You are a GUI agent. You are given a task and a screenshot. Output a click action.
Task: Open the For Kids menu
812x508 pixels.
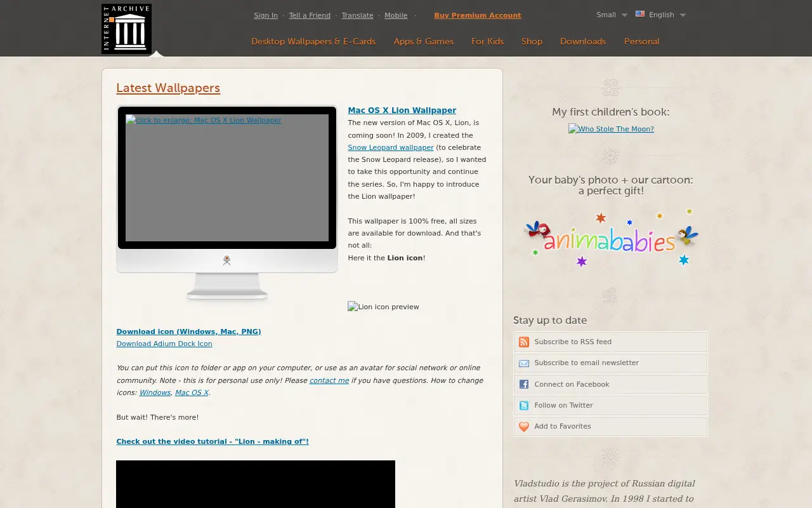(487, 41)
